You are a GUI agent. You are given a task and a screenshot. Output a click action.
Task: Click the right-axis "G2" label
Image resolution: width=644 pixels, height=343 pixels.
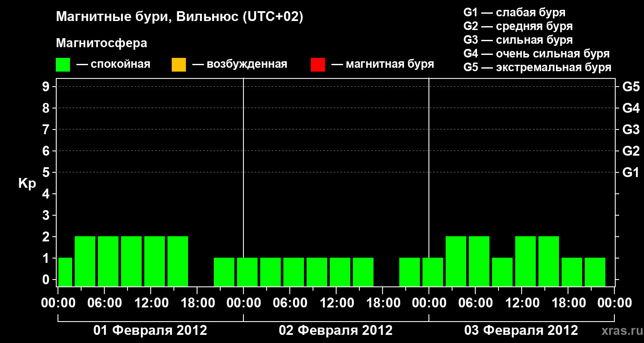pos(631,151)
